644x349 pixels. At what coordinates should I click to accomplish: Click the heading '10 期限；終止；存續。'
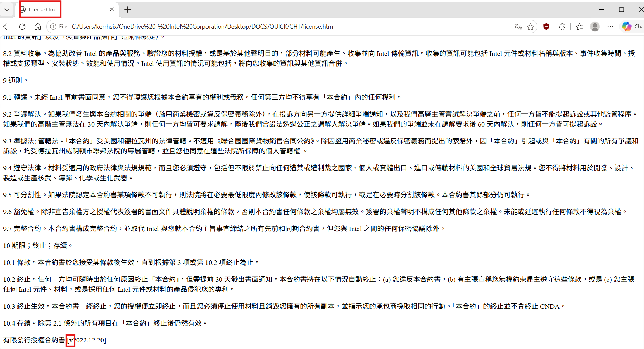click(x=38, y=246)
